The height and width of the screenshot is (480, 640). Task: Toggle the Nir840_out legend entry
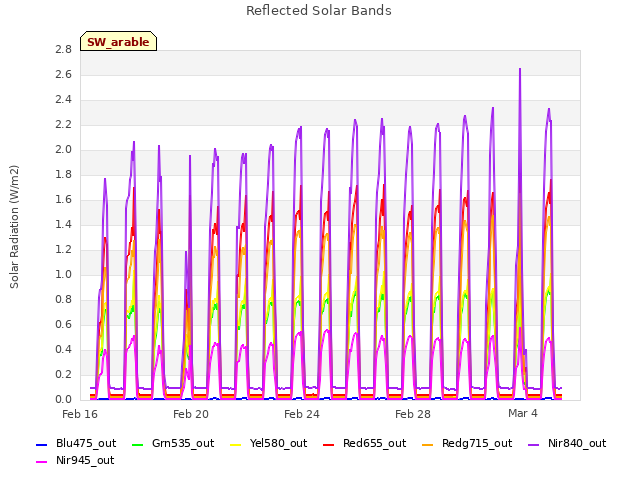click(567, 443)
